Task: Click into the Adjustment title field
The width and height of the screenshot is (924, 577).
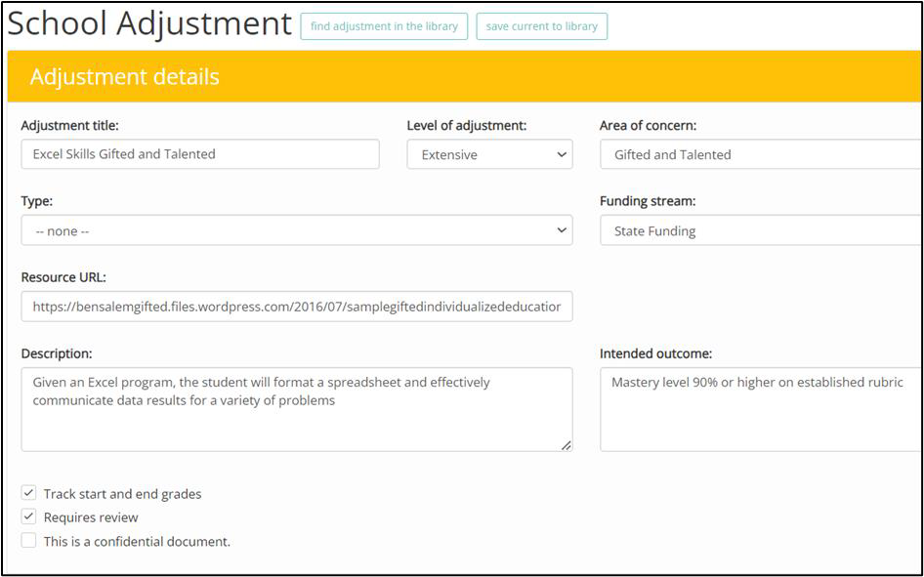Action: pos(200,154)
